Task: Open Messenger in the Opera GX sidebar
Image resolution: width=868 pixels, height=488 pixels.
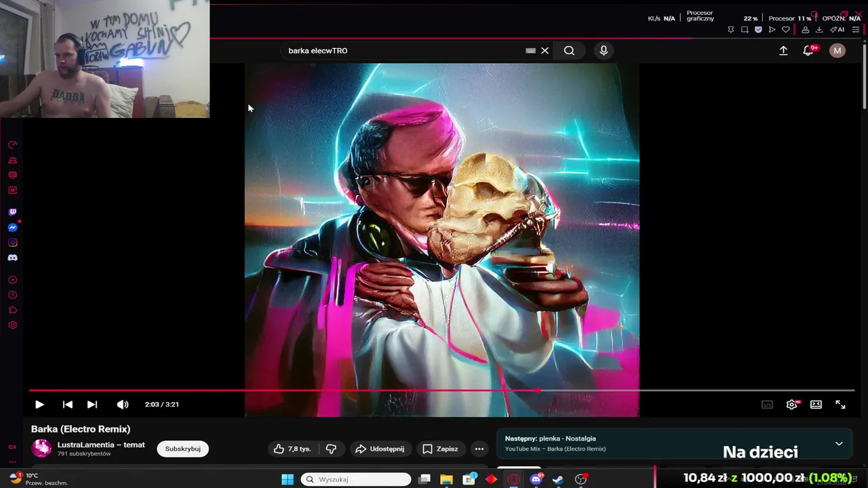Action: pos(12,228)
